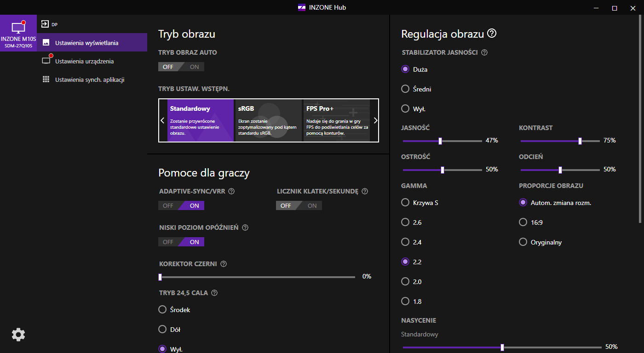Open Ustawienia wyświetlania menu

pyautogui.click(x=92, y=42)
